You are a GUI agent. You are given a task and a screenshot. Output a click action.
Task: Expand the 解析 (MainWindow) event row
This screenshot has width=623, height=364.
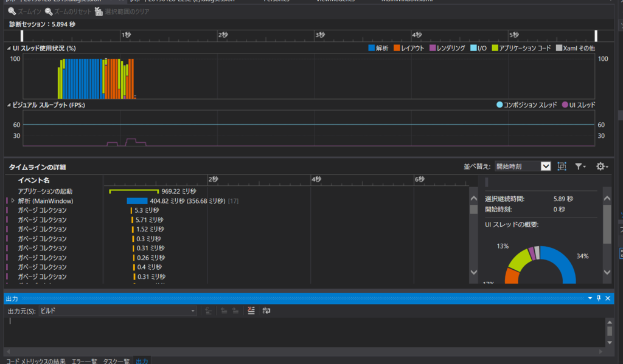(x=13, y=201)
